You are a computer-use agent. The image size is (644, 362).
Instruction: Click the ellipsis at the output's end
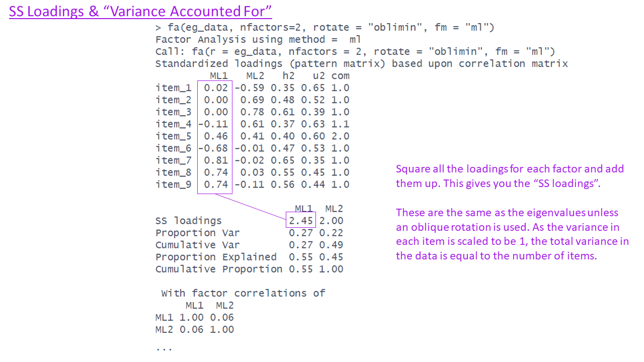pos(164,348)
